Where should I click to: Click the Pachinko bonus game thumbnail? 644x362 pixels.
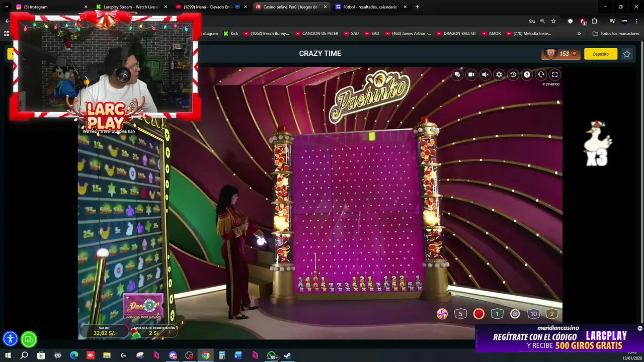click(x=143, y=306)
